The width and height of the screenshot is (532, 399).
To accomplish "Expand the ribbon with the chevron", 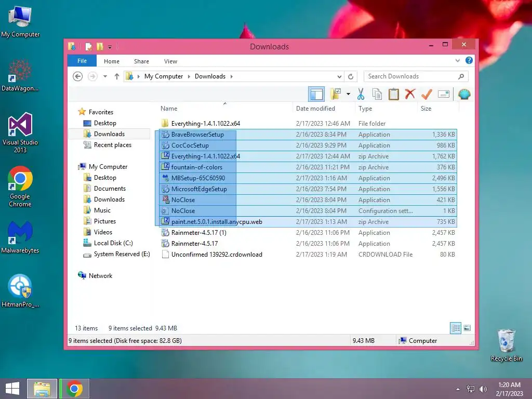I will point(457,61).
